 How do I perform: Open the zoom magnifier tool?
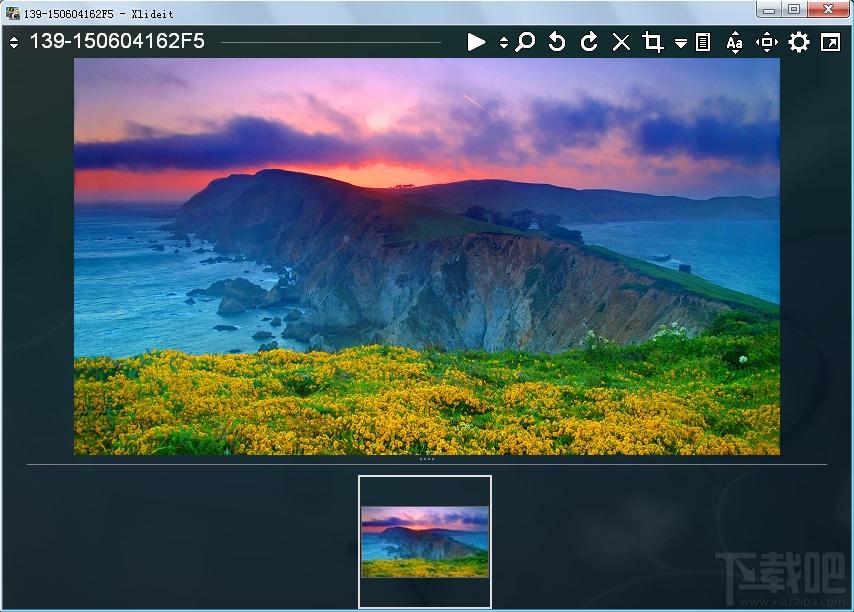[526, 42]
